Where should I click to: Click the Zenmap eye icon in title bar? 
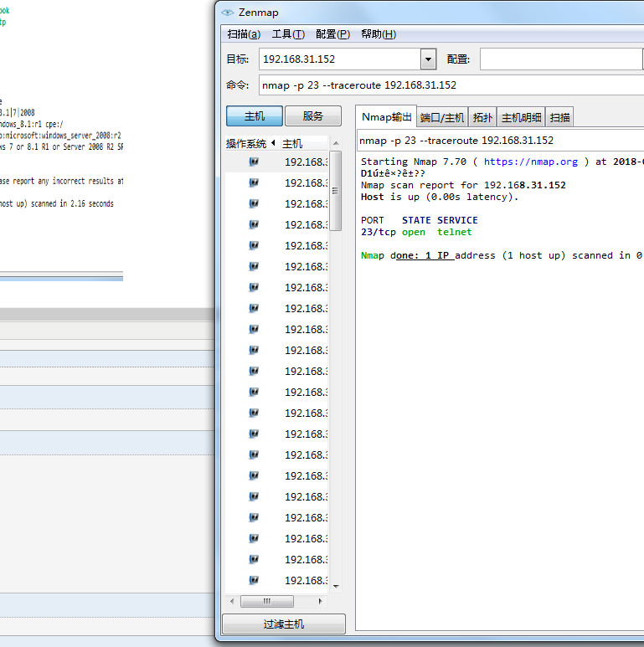coord(228,13)
